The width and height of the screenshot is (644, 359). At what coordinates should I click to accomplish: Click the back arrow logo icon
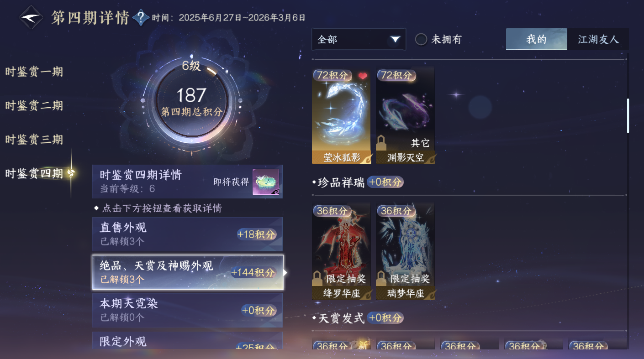click(31, 17)
